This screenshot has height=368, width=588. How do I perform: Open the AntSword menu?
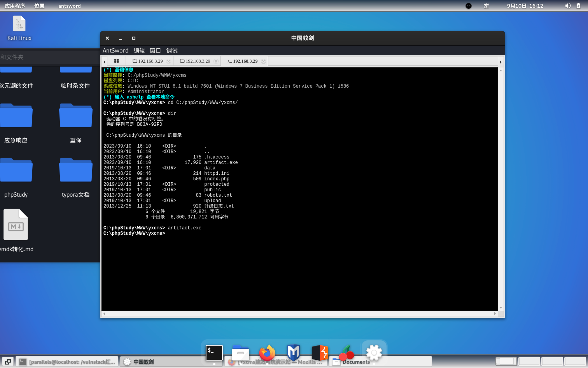coord(115,50)
